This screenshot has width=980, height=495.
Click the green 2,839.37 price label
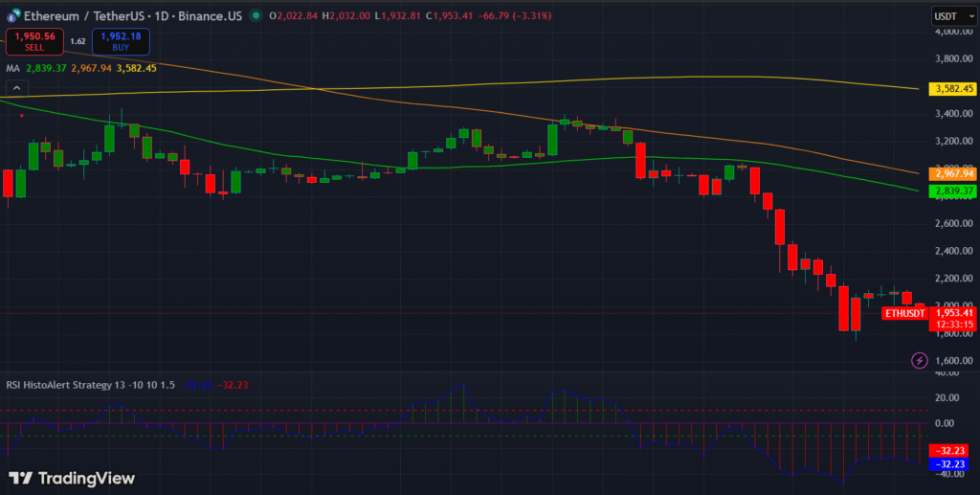(953, 191)
